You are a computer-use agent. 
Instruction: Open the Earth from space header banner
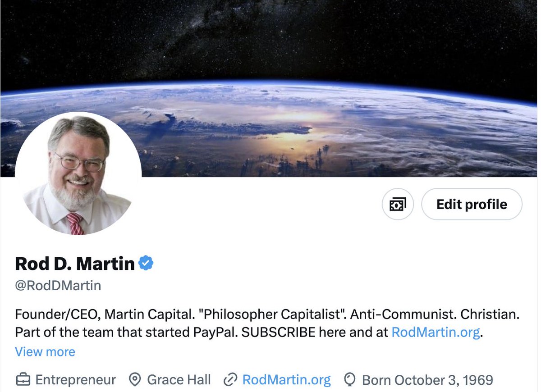270,88
